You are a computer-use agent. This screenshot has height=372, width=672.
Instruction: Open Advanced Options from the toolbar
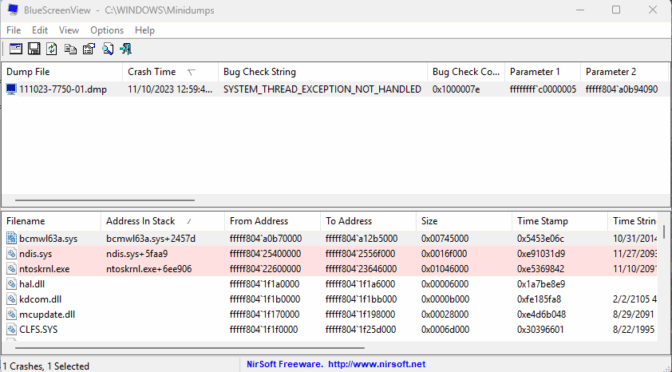point(16,49)
